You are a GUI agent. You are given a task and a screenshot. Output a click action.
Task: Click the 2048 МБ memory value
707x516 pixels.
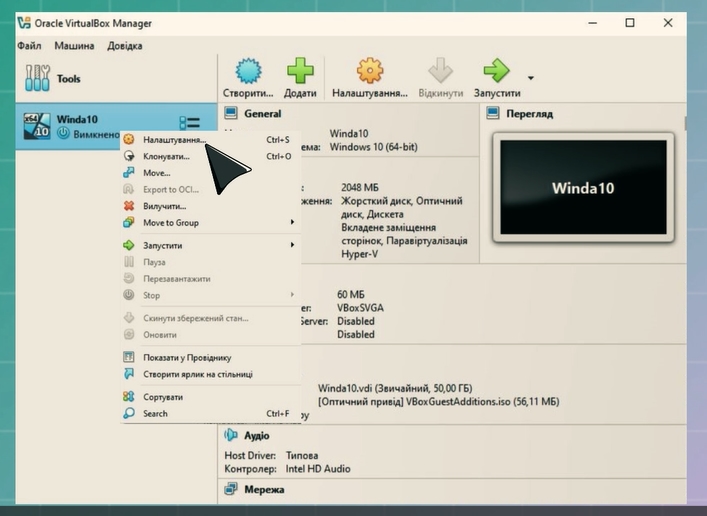tap(360, 188)
